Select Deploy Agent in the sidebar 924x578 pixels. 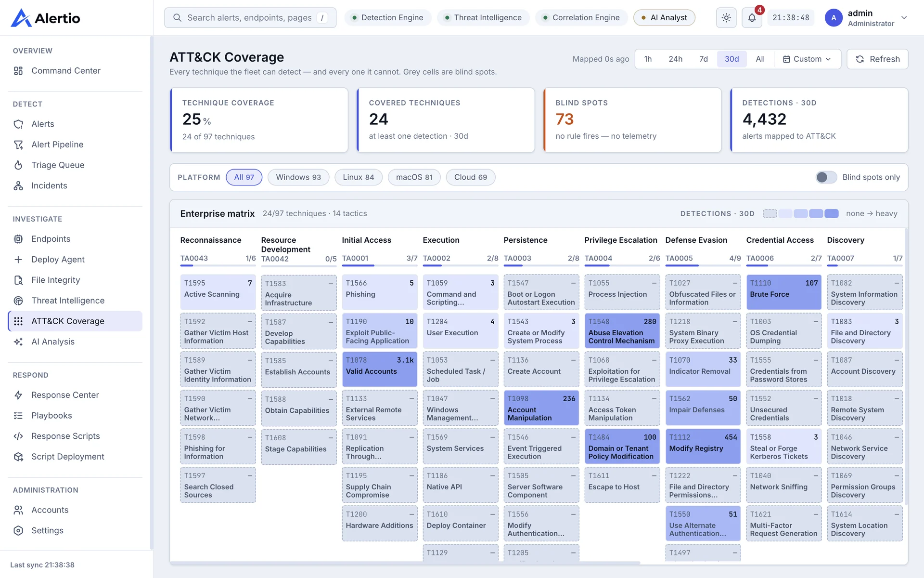(x=75, y=260)
